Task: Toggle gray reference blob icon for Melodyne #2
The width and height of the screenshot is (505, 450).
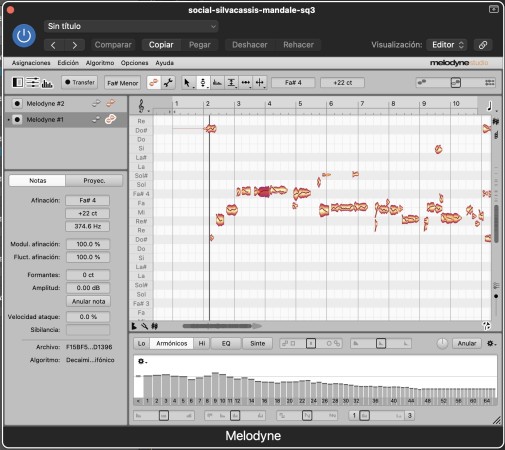Action: click(96, 103)
